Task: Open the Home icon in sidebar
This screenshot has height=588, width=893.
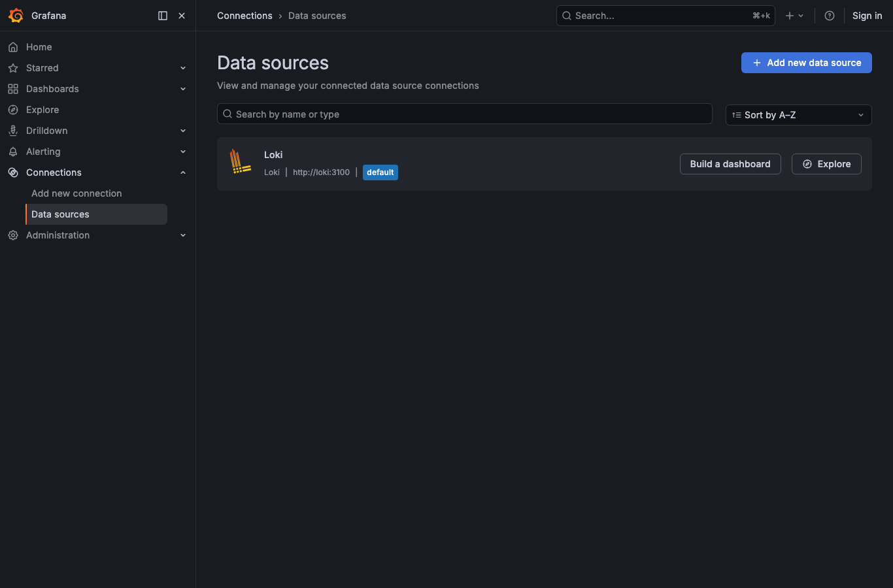Action: point(13,47)
